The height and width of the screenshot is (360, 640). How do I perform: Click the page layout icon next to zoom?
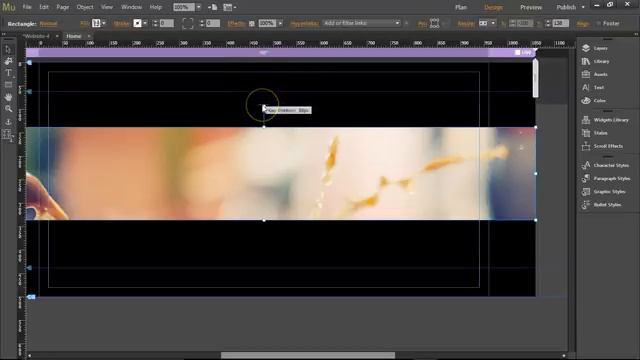[213, 7]
